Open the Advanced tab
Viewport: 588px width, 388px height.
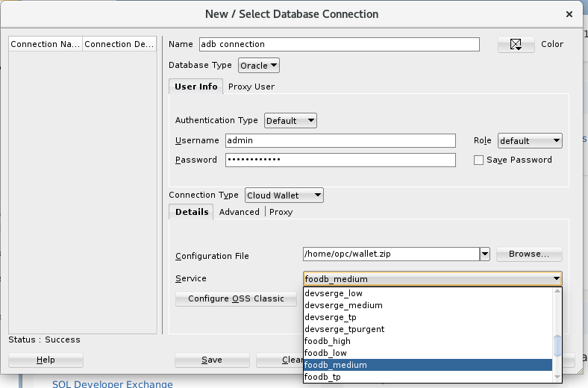click(240, 212)
